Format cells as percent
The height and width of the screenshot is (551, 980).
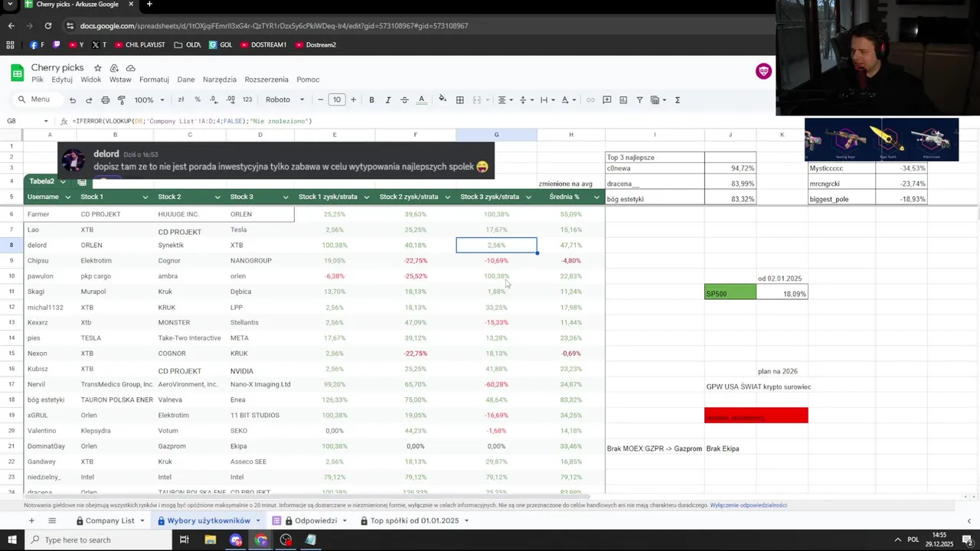point(198,99)
